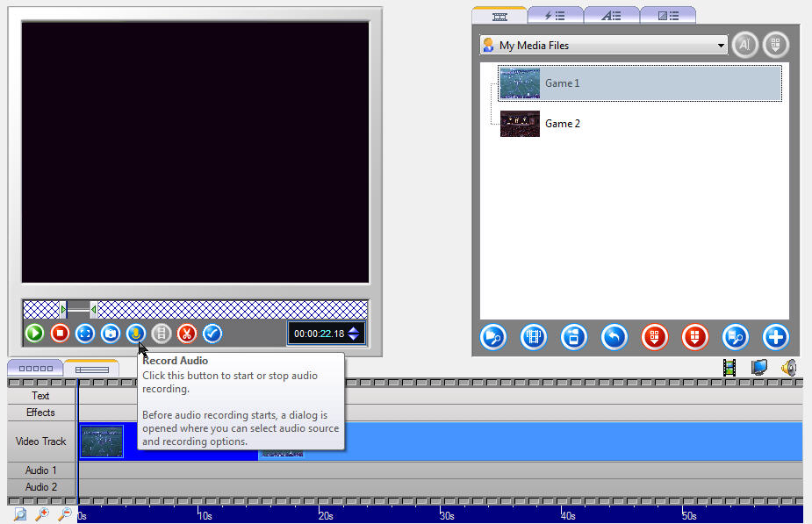
Task: Switch preview to full screen mode
Action: [x=85, y=333]
